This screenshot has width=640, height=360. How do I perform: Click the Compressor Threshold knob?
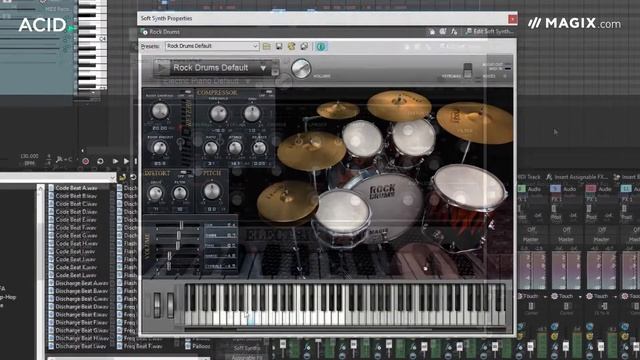(x=218, y=114)
